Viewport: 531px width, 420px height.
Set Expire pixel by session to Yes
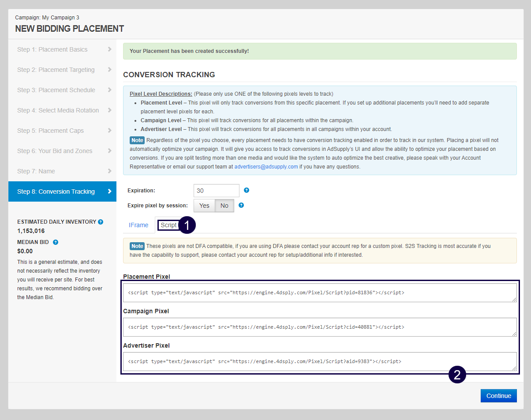coord(204,206)
